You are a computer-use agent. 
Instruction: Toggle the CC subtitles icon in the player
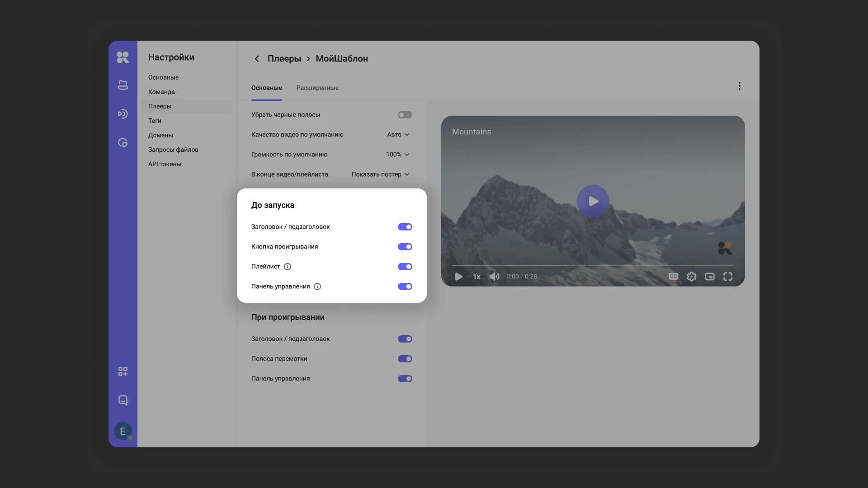tap(674, 277)
